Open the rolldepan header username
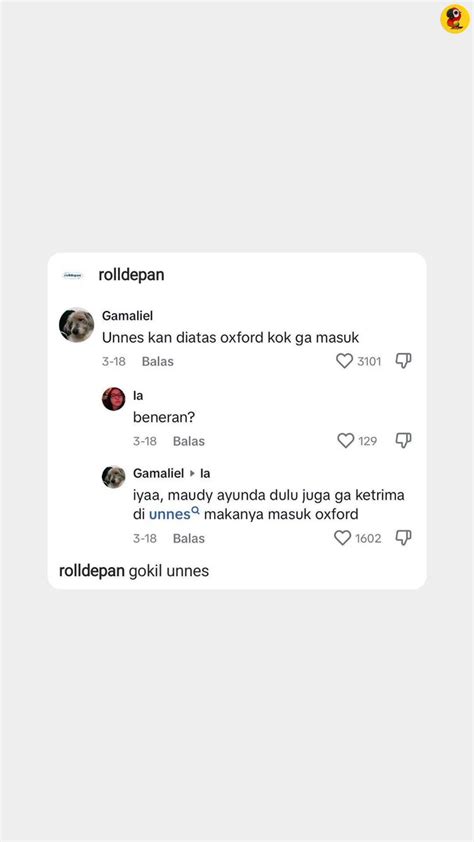 [x=131, y=275]
